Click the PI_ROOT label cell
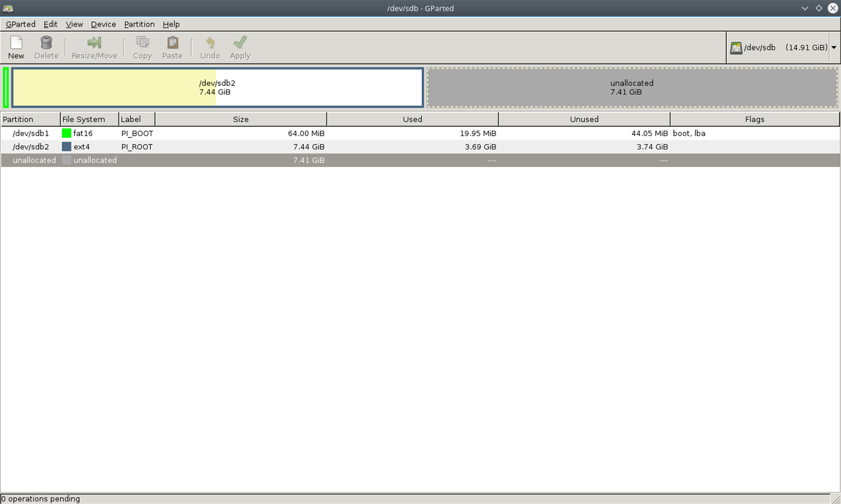The height and width of the screenshot is (504, 841). tap(137, 147)
